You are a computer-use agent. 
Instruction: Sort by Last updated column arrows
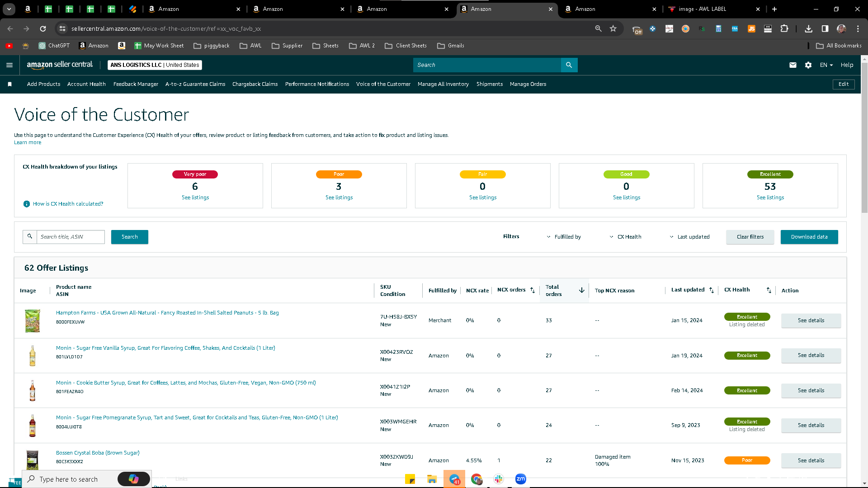tap(712, 290)
